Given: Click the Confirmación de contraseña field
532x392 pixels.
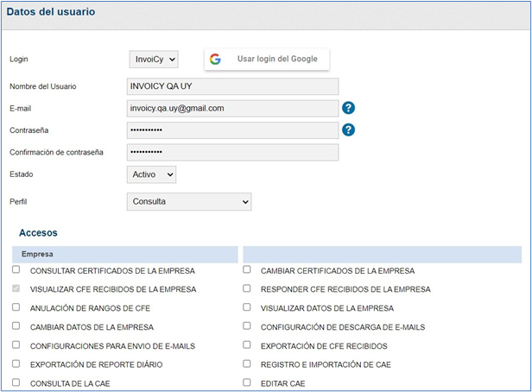Looking at the screenshot, I should click(231, 152).
